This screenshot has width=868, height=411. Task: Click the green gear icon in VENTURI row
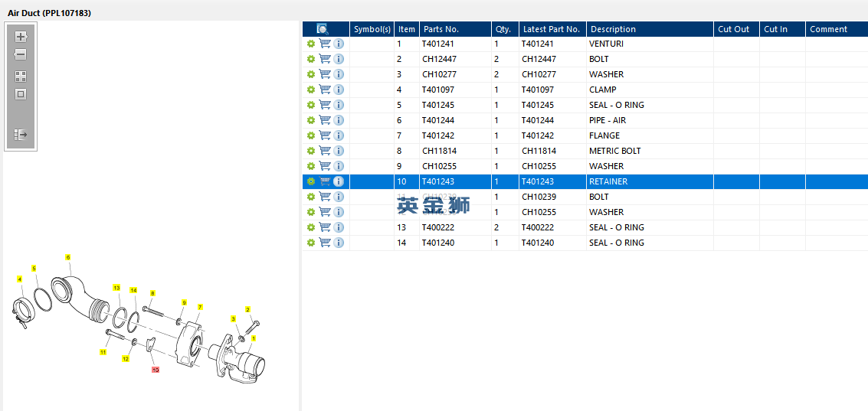click(x=310, y=44)
